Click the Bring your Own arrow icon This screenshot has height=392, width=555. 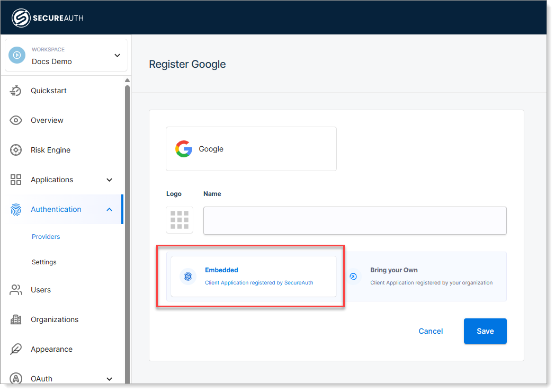point(353,277)
